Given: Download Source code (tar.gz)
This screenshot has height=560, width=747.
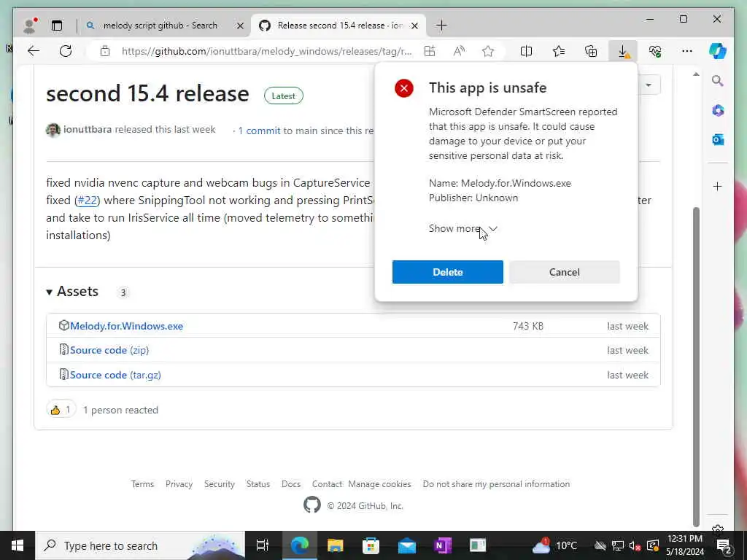Looking at the screenshot, I should [115, 375].
